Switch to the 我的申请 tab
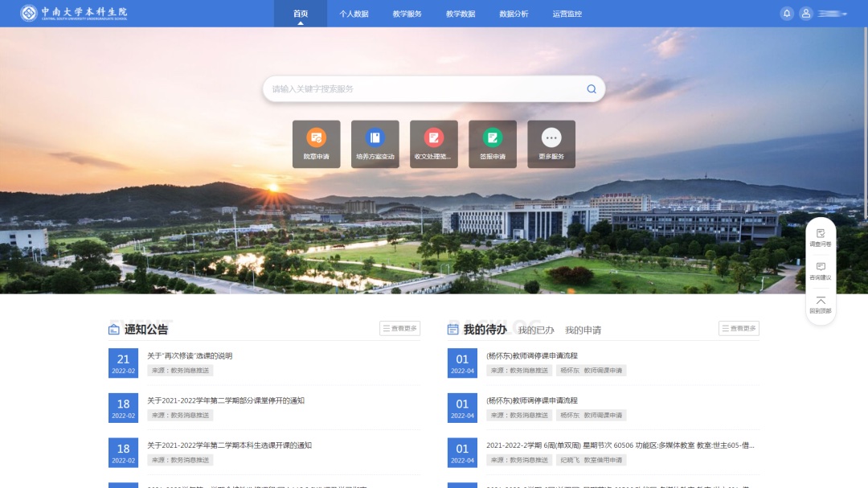 (x=583, y=330)
